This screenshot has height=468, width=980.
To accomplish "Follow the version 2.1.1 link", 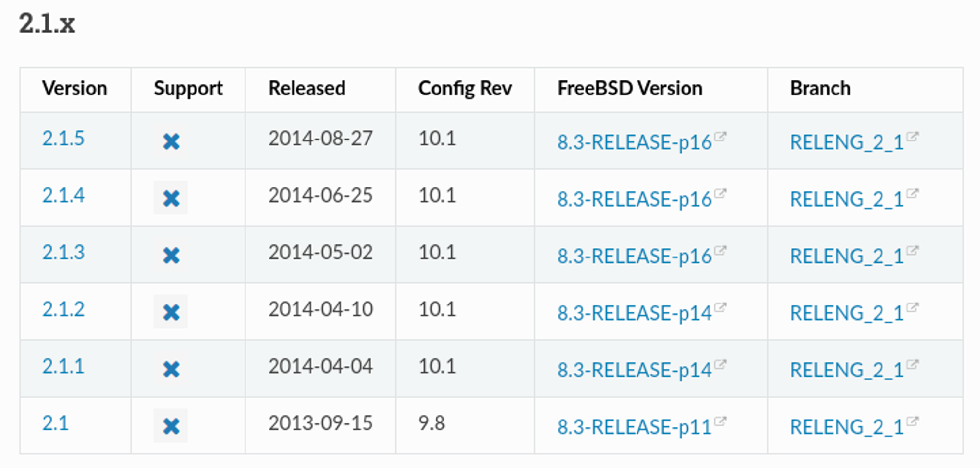I will [63, 366].
